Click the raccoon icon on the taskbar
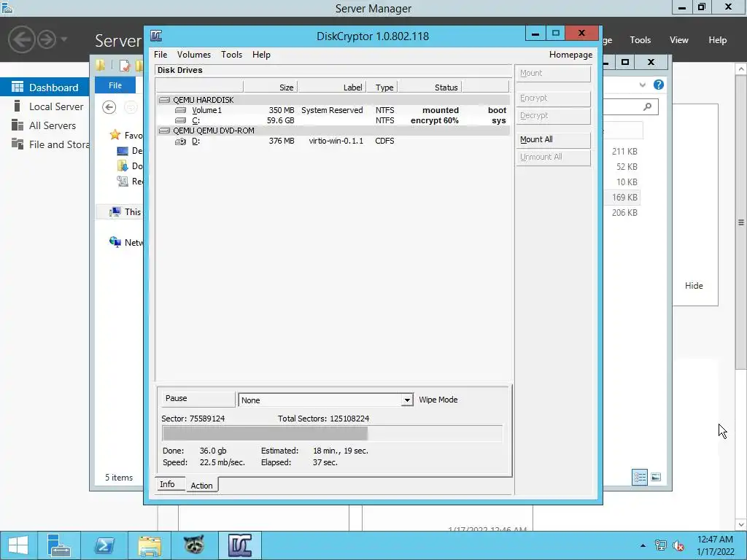The width and height of the screenshot is (747, 560). pyautogui.click(x=194, y=545)
